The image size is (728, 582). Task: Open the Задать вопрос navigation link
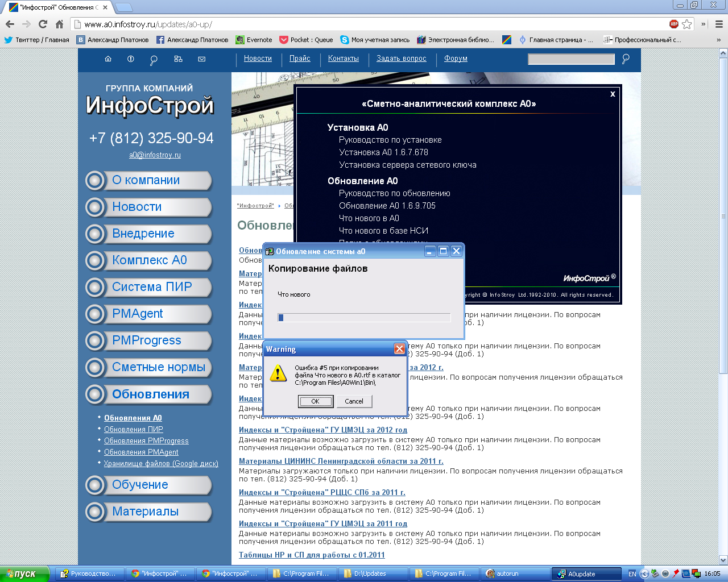click(402, 59)
